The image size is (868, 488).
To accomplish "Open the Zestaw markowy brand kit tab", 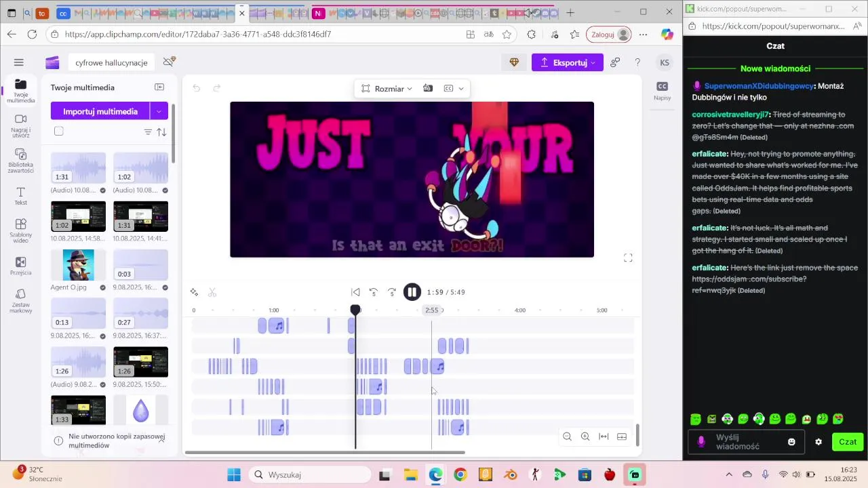I will pos(21,302).
